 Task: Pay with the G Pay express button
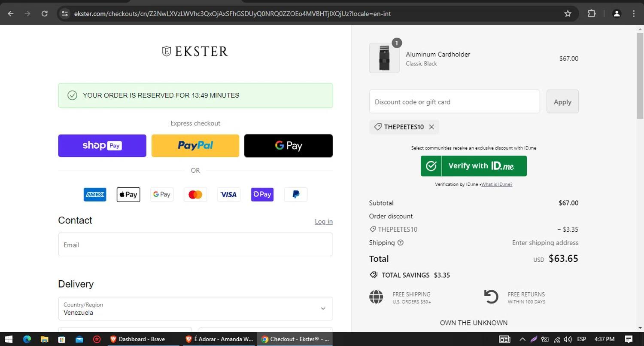pyautogui.click(x=289, y=146)
